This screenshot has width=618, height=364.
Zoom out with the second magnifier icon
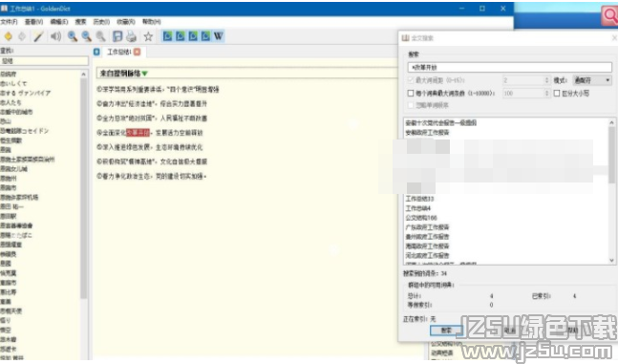point(86,36)
